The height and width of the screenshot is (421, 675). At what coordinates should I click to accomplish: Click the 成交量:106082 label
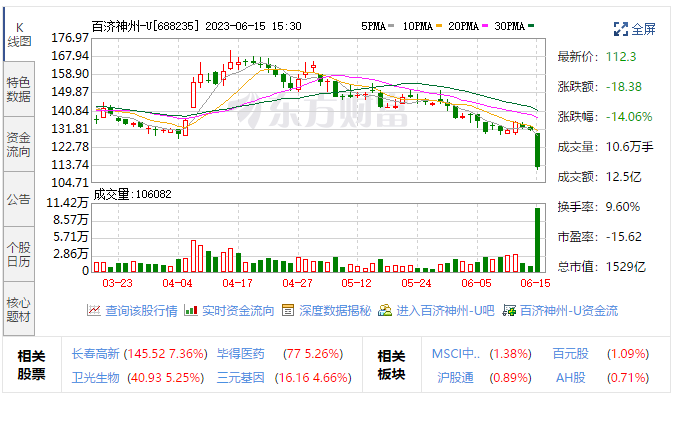[x=133, y=194]
